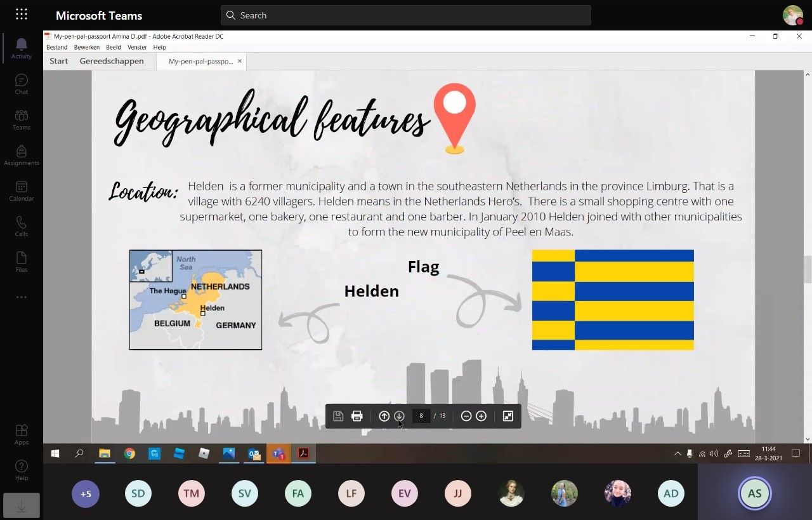812x520 pixels.
Task: Open the Calendar in Teams sidebar
Action: 21,190
